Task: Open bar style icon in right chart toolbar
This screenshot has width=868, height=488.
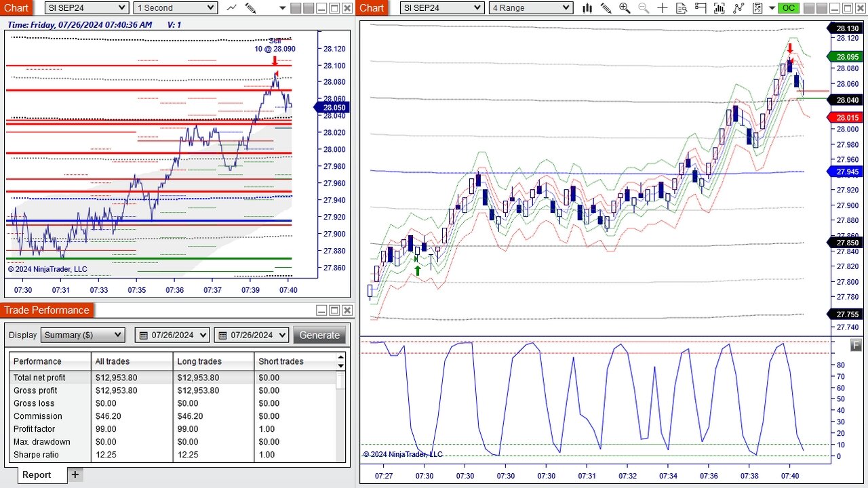Action: click(587, 8)
